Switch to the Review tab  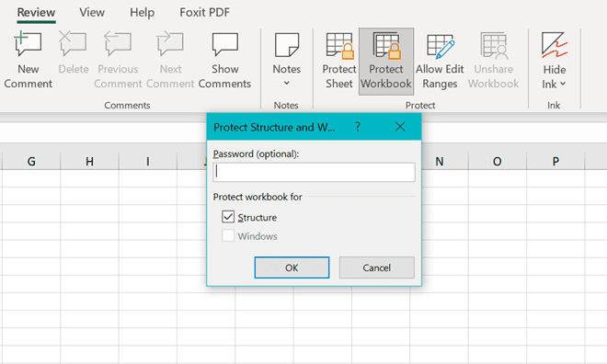pyautogui.click(x=36, y=12)
